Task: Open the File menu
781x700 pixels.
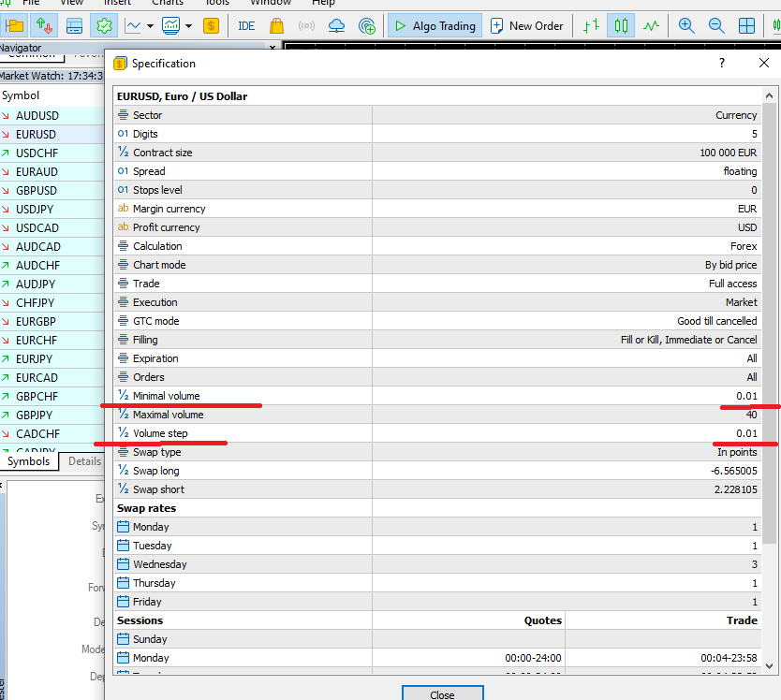Action: [x=31, y=3]
